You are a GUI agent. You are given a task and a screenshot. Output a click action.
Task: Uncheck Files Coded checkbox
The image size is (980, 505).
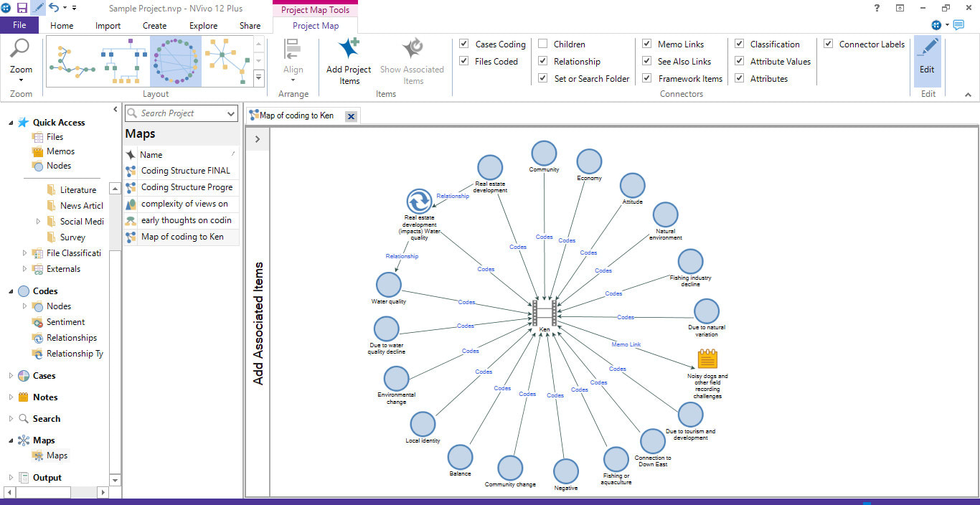tap(464, 62)
